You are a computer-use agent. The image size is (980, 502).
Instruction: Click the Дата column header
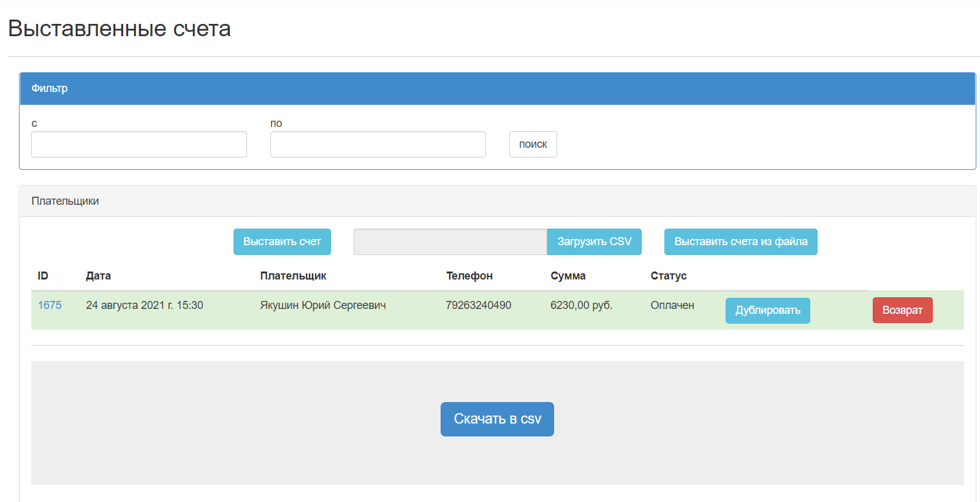(x=98, y=276)
